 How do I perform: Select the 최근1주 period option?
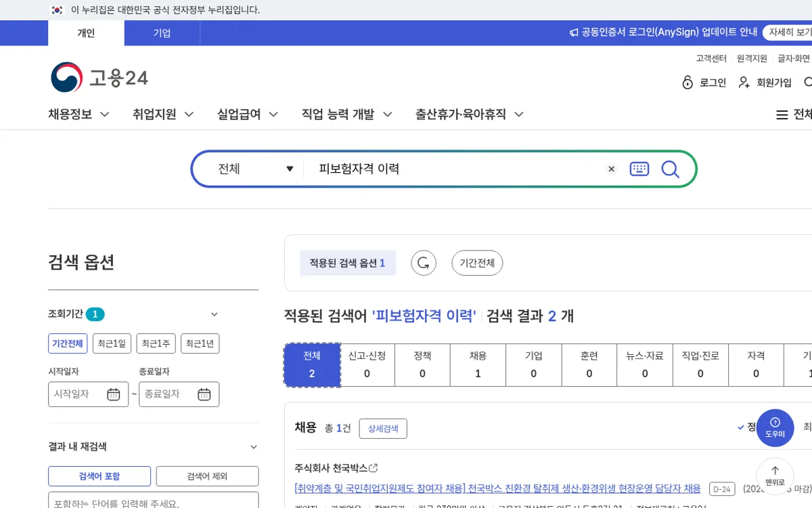click(x=156, y=343)
